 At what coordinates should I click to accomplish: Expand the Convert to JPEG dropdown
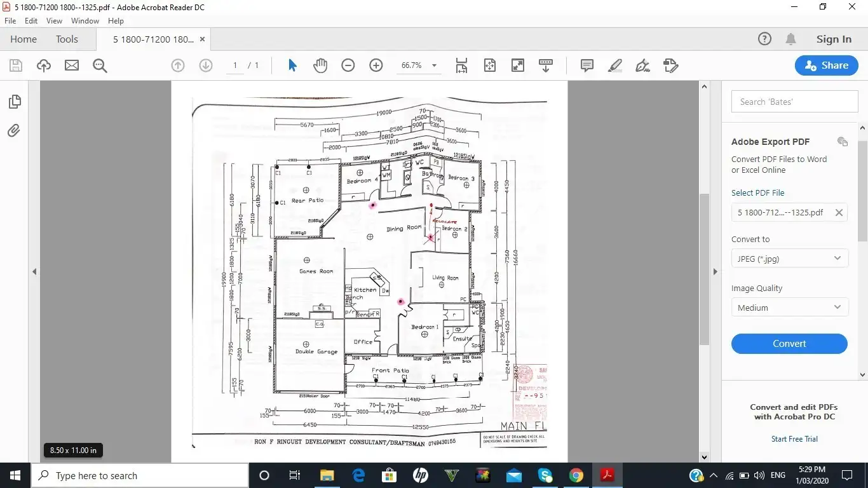(x=789, y=259)
